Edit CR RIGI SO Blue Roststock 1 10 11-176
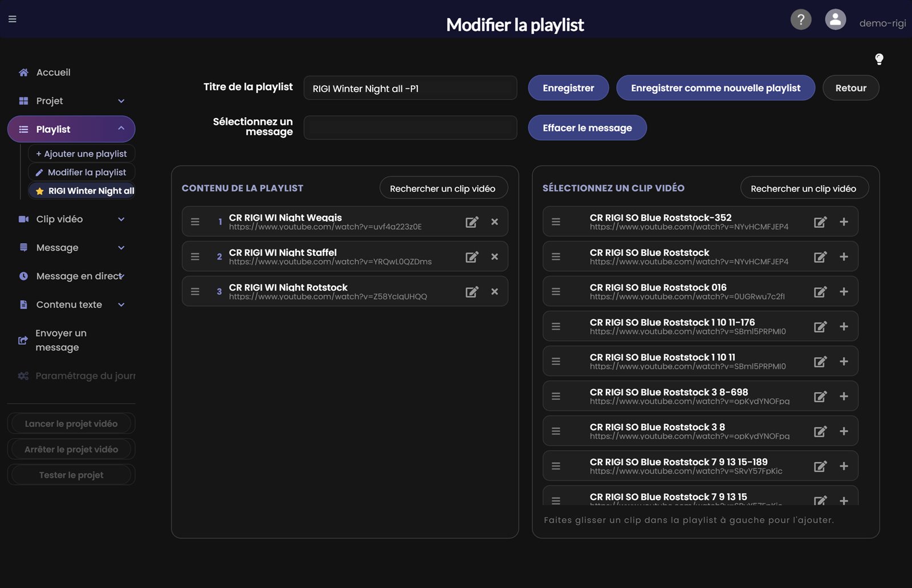Image resolution: width=912 pixels, height=588 pixels. coord(820,326)
